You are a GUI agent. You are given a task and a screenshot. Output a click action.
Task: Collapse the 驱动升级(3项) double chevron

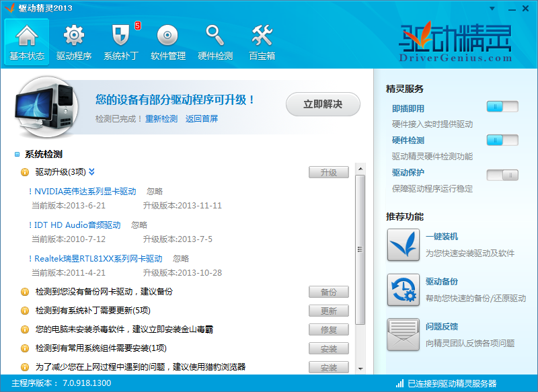[91, 172]
